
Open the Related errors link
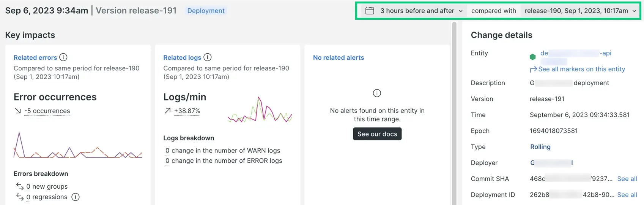pos(35,57)
